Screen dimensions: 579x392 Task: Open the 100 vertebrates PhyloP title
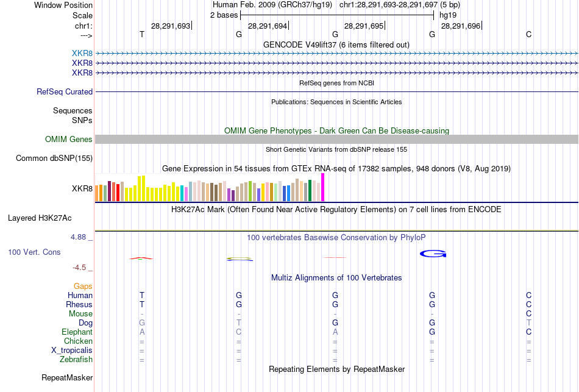click(x=336, y=238)
